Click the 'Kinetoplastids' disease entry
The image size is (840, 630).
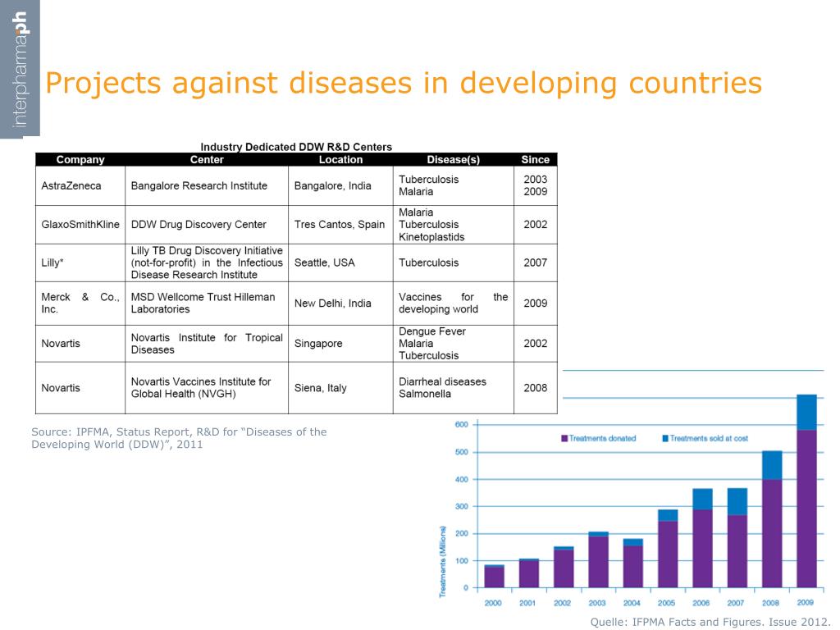tap(431, 237)
